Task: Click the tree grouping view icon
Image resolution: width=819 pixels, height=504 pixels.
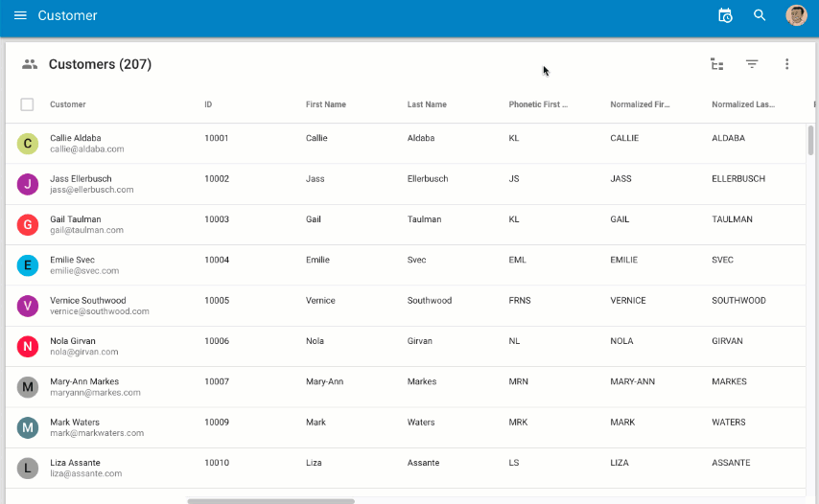Action: pos(717,64)
